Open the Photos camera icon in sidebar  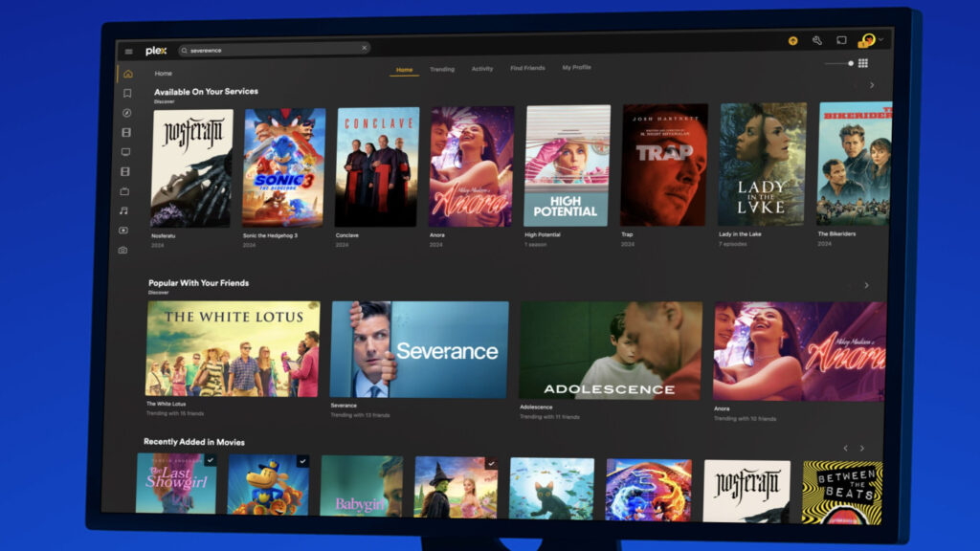(122, 250)
